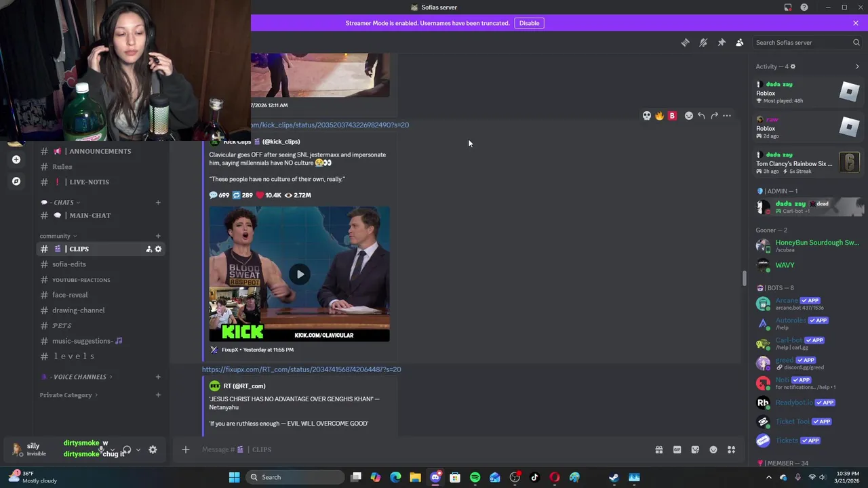The image size is (868, 488).
Task: Toggle the member list icon
Action: click(740, 42)
